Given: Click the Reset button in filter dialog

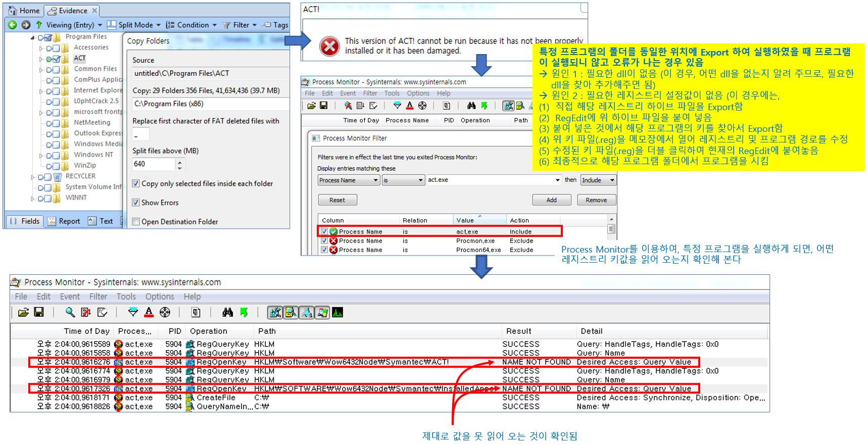Looking at the screenshot, I should click(337, 200).
